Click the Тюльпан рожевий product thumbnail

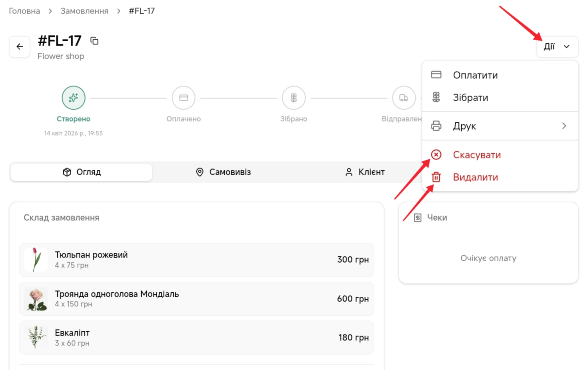click(36, 260)
